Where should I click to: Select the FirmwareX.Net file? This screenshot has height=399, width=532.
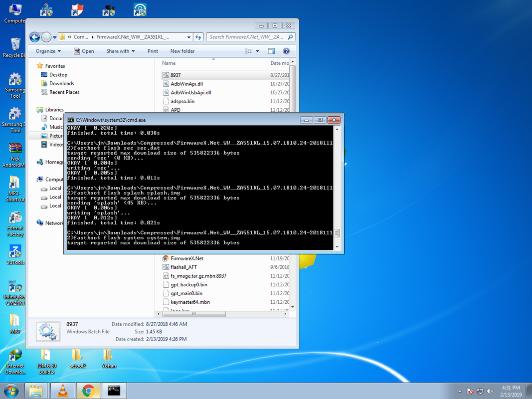tap(225, 258)
